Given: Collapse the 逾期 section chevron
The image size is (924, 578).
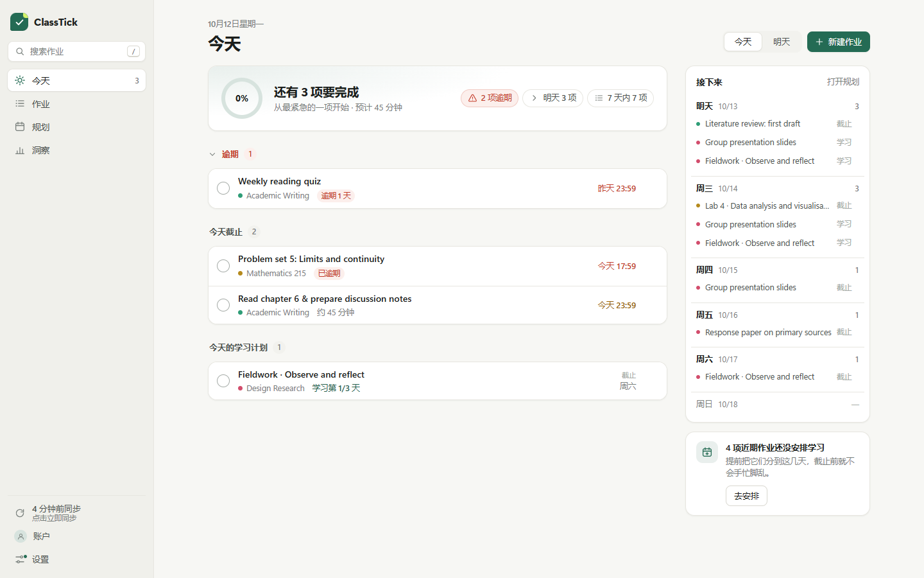Looking at the screenshot, I should pyautogui.click(x=212, y=154).
